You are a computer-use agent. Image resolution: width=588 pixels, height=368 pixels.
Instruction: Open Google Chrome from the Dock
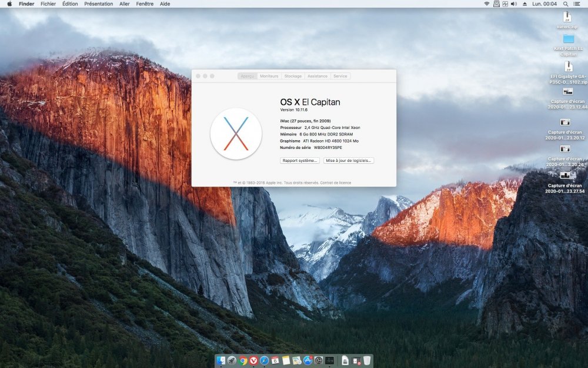(243, 360)
